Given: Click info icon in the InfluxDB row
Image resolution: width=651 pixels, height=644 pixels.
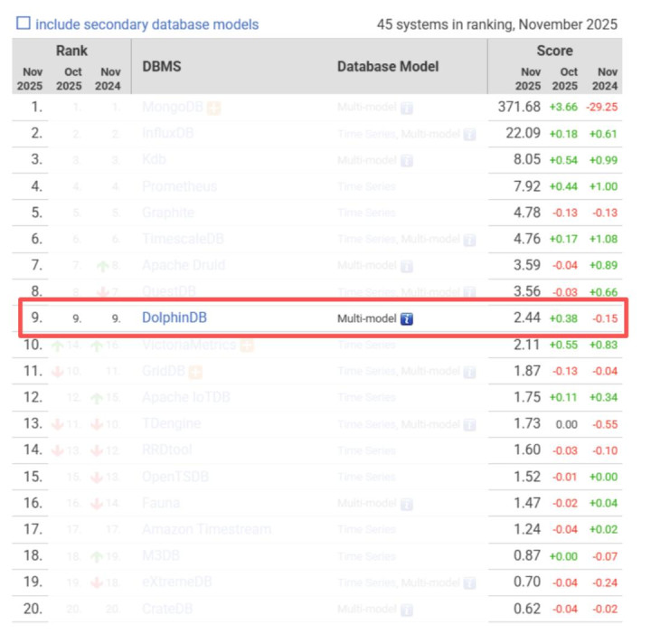Looking at the screenshot, I should coord(469,135).
